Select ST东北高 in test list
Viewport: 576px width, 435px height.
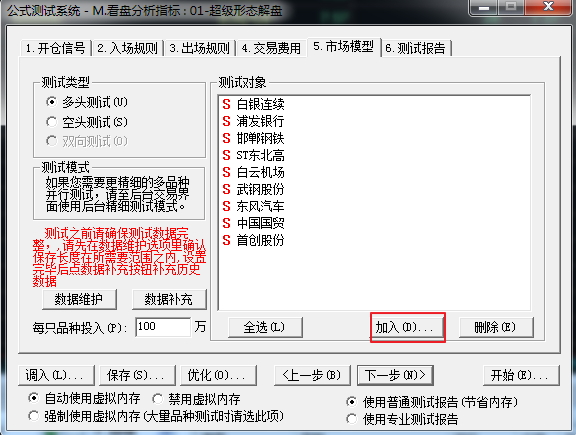[260, 155]
